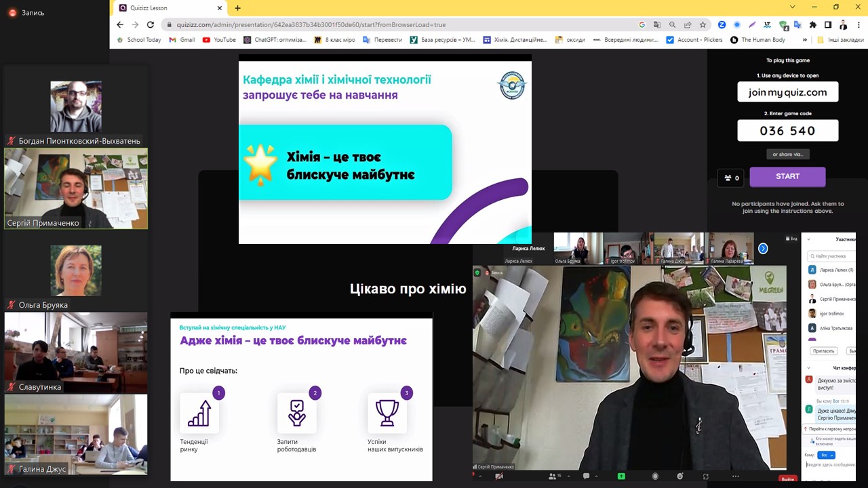868x488 pixels.
Task: Collapse the chat conference panel chevron
Action: click(x=809, y=367)
